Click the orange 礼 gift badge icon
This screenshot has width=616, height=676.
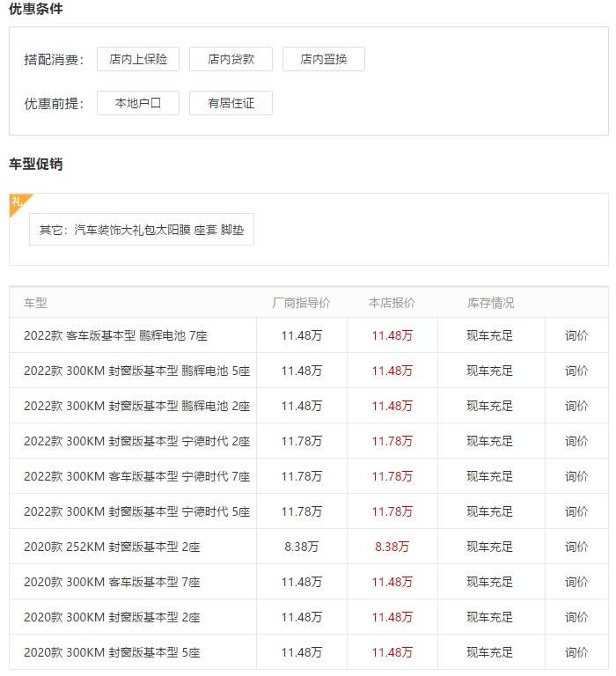tap(18, 202)
